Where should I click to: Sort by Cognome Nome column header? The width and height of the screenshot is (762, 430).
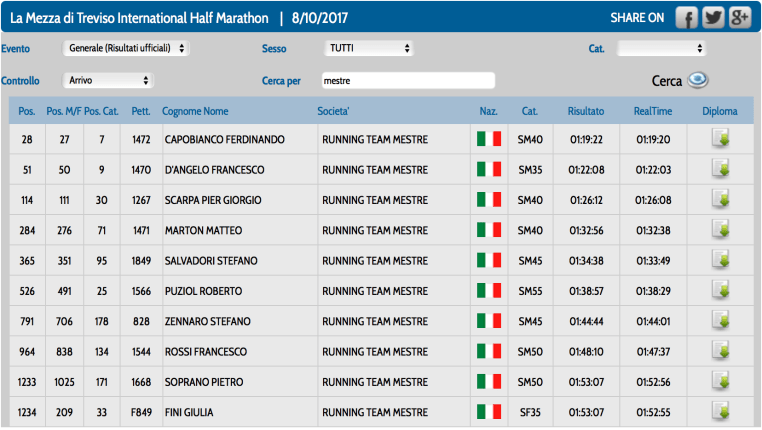(195, 111)
